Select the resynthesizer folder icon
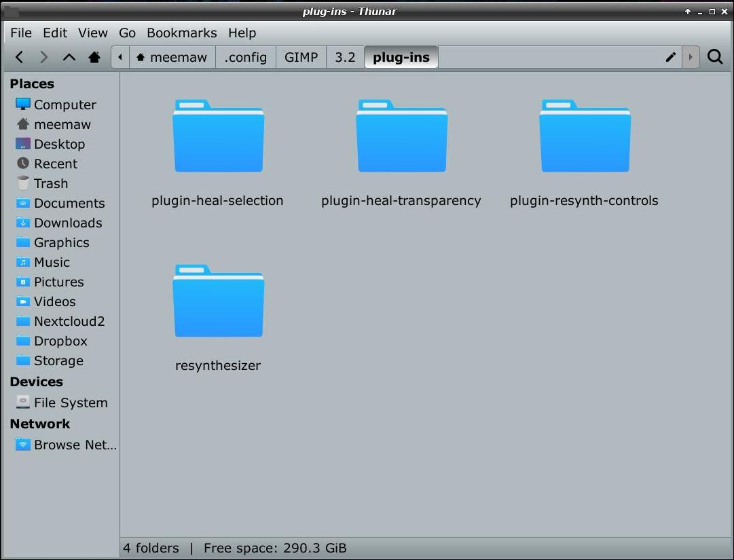This screenshot has width=734, height=560. coord(218,301)
